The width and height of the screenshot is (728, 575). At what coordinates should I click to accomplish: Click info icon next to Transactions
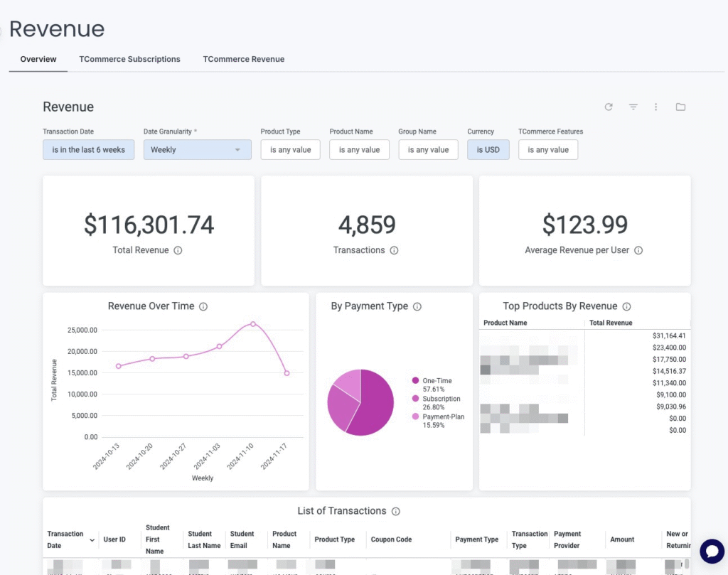point(394,250)
